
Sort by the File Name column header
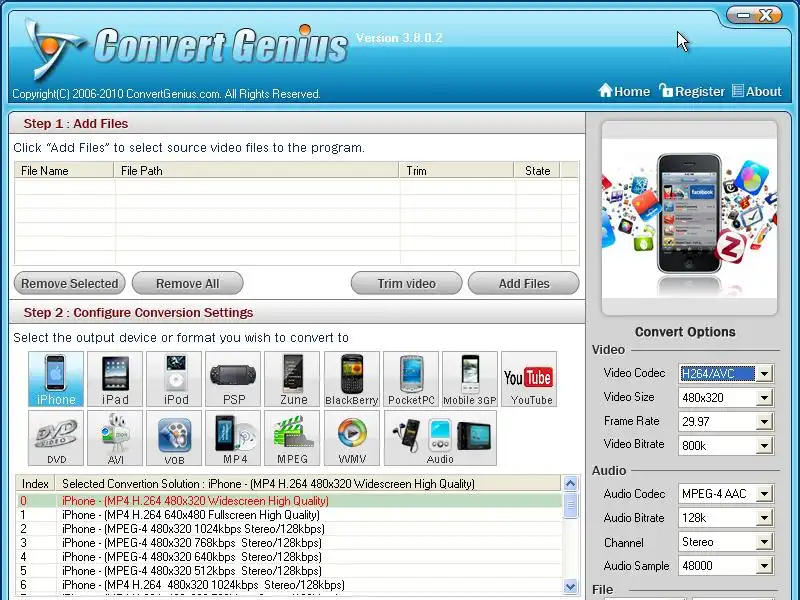[64, 170]
